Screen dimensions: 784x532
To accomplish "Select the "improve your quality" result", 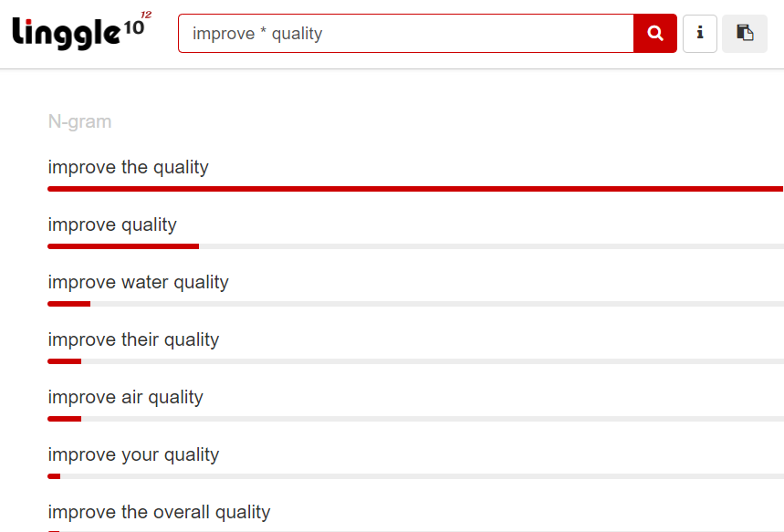I will coord(133,454).
